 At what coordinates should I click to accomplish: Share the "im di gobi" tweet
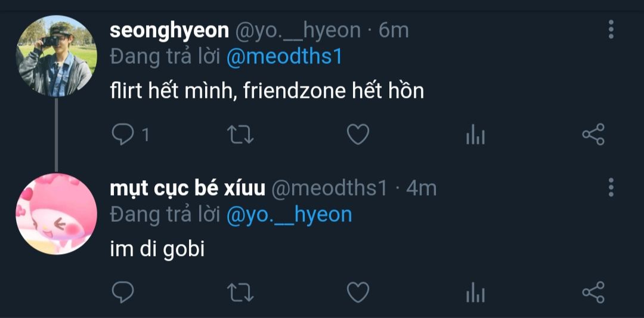tap(593, 292)
